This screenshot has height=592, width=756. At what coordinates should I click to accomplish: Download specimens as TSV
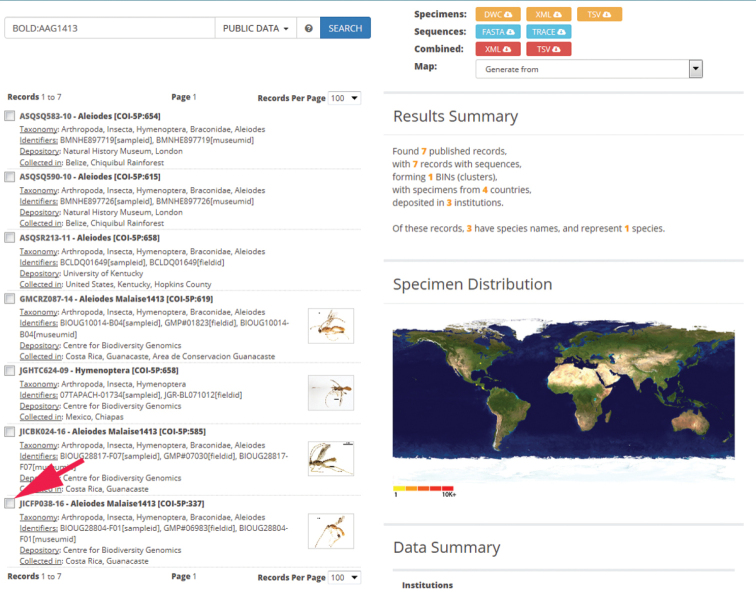click(x=599, y=14)
